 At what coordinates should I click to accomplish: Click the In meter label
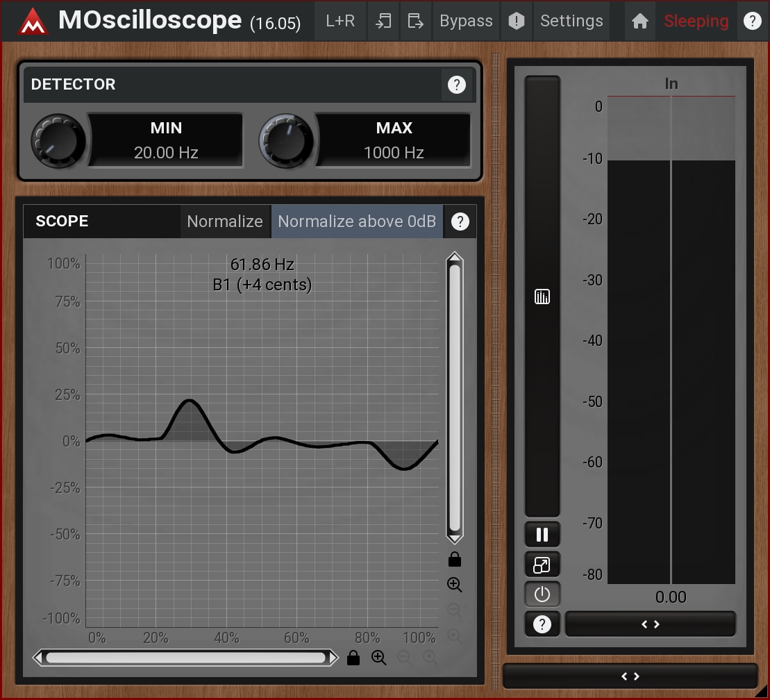point(671,84)
